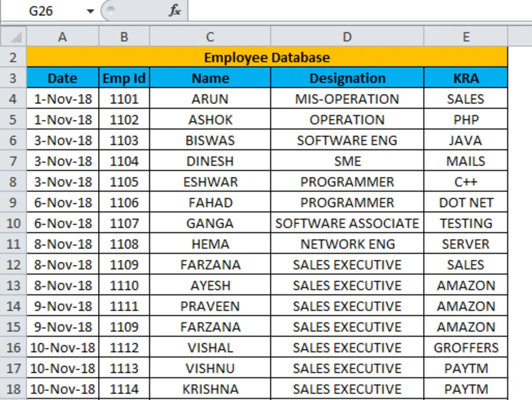
Task: Select row 18 header
Action: [x=13, y=389]
